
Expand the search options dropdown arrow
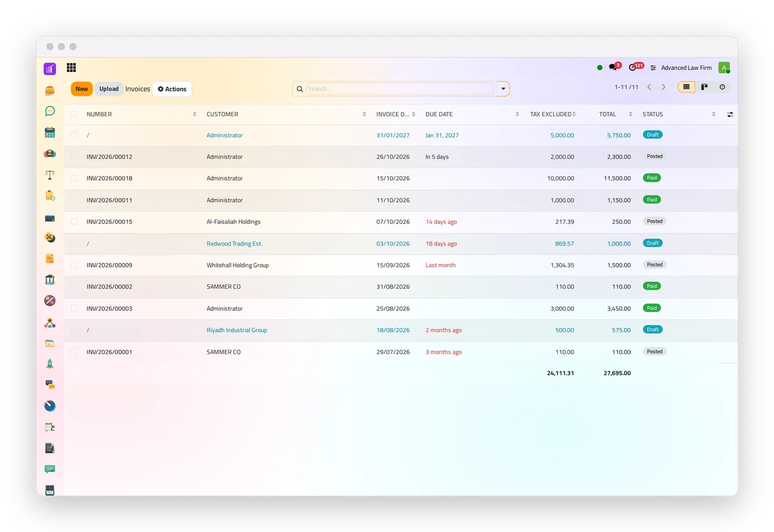pyautogui.click(x=503, y=89)
